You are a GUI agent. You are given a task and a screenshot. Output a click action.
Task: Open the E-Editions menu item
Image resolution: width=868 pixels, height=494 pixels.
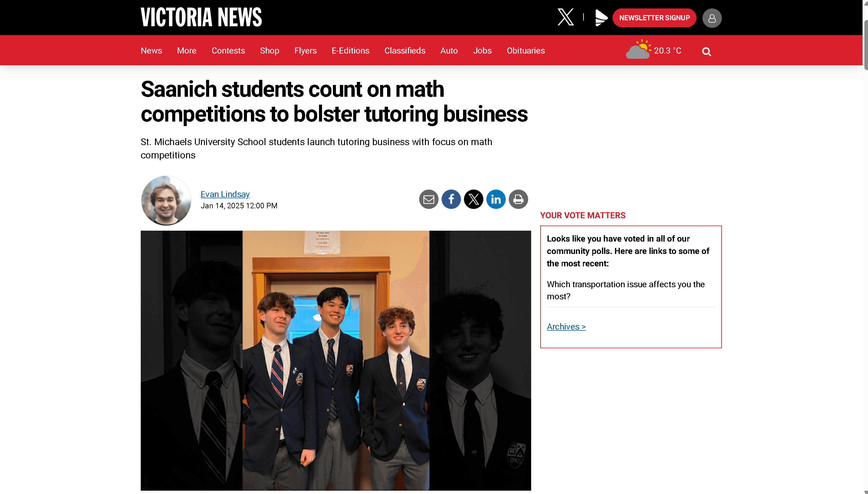tap(350, 50)
